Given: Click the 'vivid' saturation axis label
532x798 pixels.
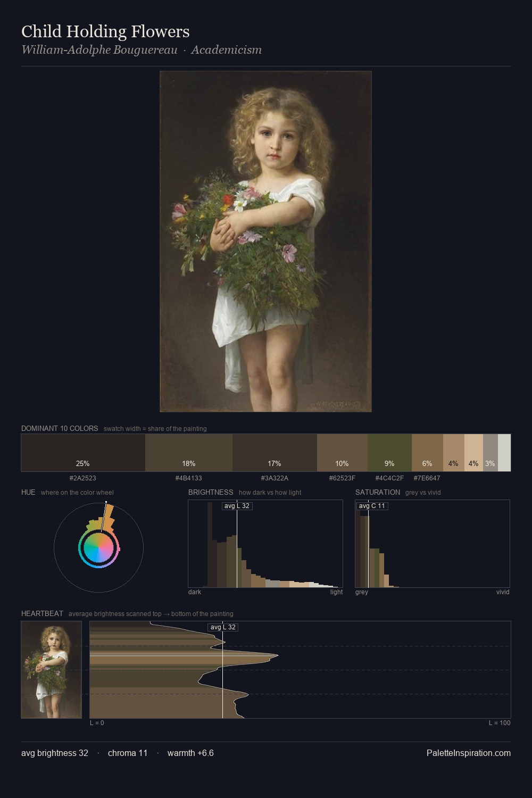Looking at the screenshot, I should [503, 592].
